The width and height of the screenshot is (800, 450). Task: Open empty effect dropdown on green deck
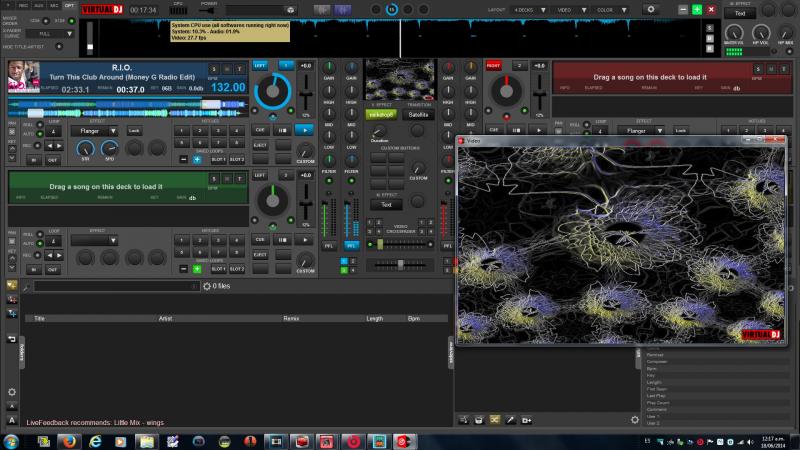(113, 240)
